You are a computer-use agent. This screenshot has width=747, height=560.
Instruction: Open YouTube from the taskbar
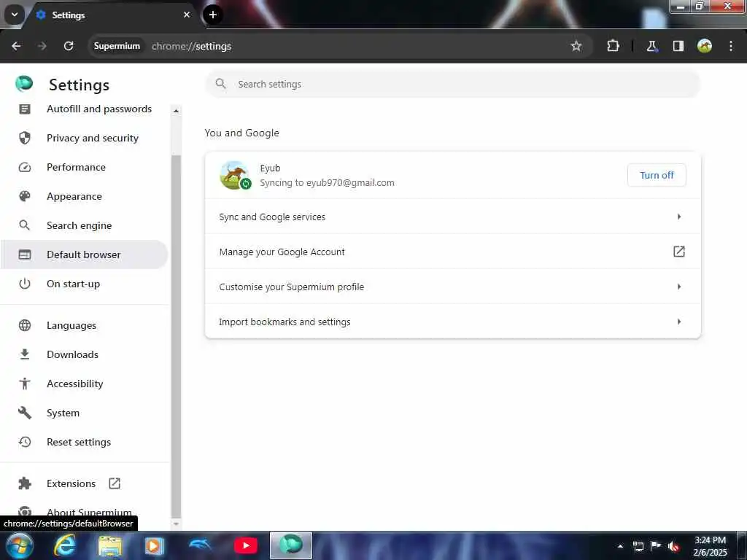246,545
